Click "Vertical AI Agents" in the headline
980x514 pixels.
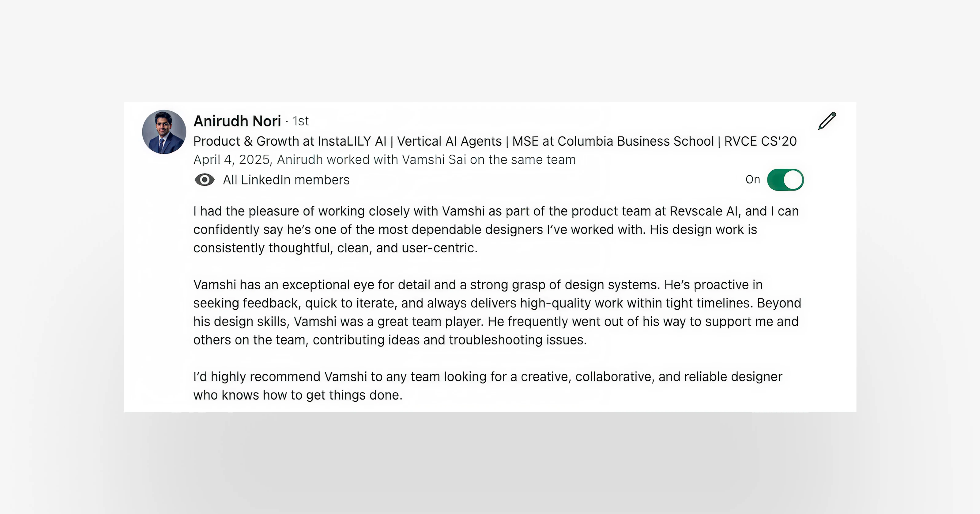(449, 141)
